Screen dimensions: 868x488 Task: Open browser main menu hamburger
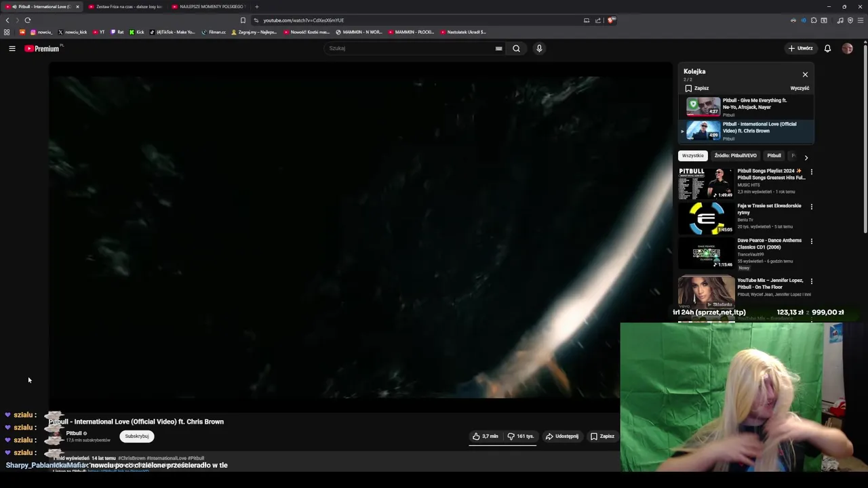pos(861,20)
